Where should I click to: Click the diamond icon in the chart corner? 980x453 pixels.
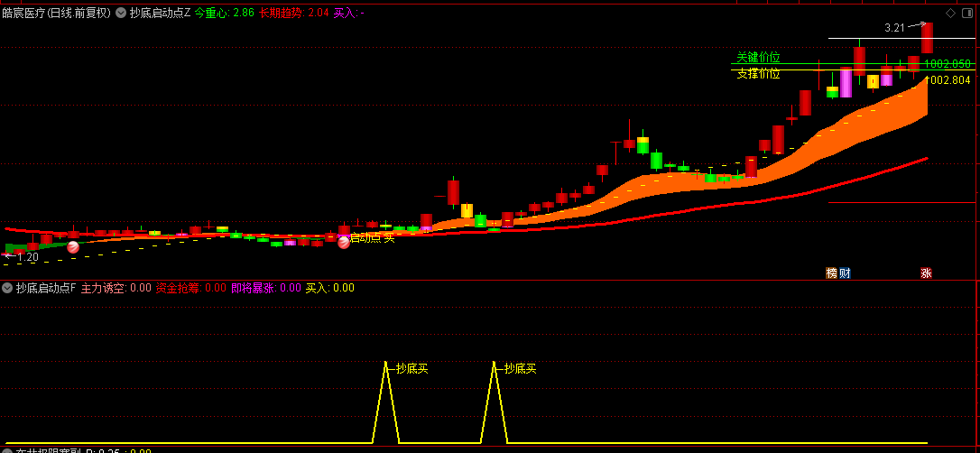950,14
